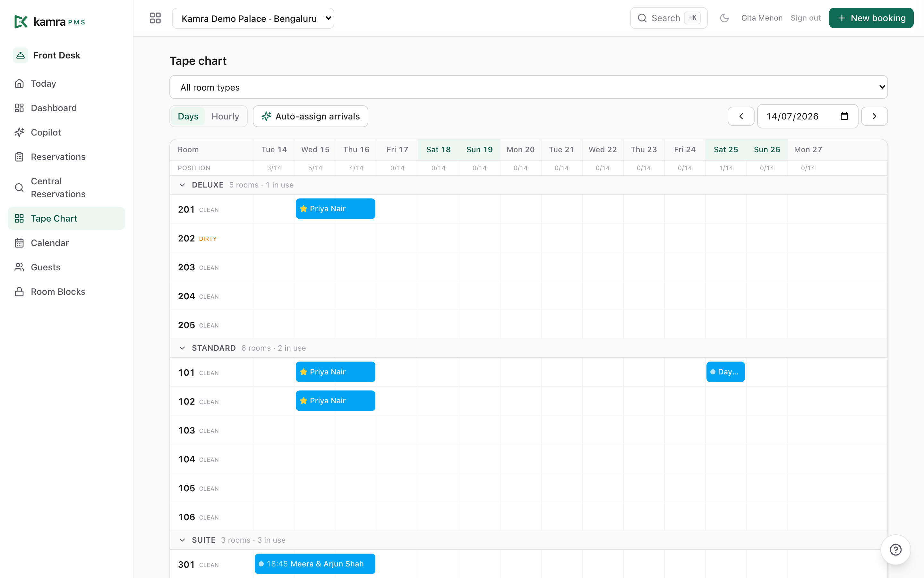Collapse the STANDARD room group
Viewport: 924px width, 578px height.
(x=182, y=348)
